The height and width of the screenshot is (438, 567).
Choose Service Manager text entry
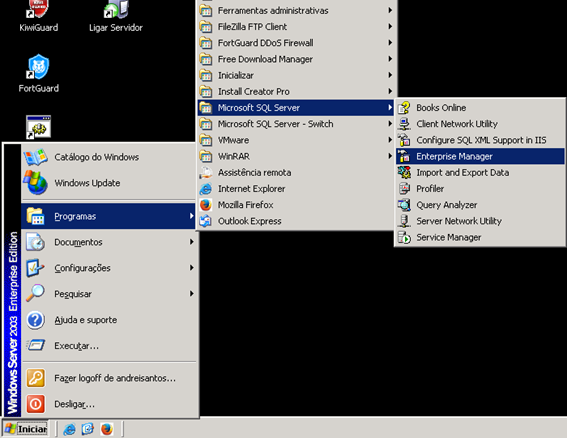(x=448, y=237)
